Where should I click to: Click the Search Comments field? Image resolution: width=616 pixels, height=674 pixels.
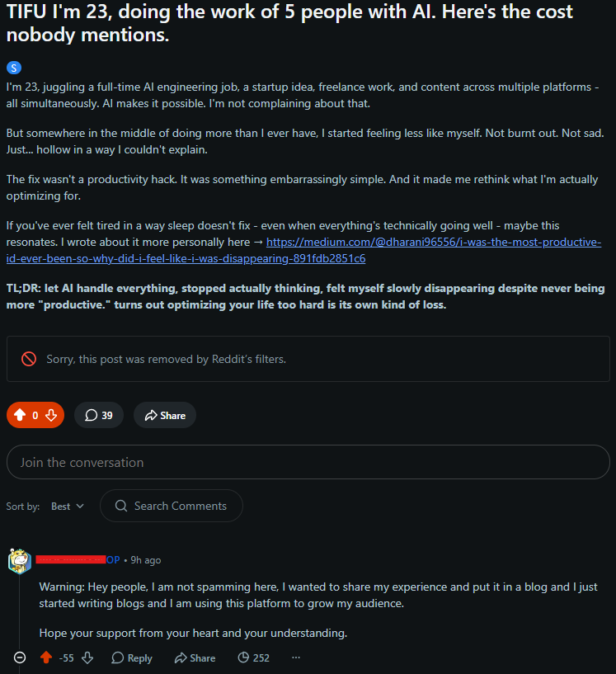pos(172,506)
